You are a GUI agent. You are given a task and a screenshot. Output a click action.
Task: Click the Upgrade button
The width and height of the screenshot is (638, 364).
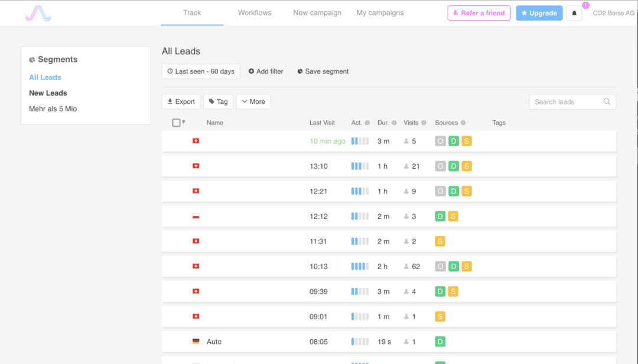click(x=539, y=13)
